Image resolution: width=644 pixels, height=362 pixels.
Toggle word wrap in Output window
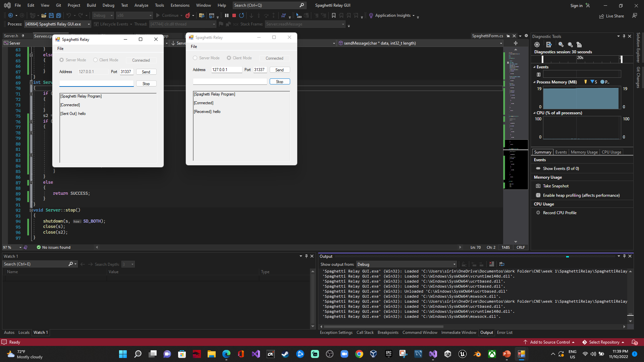(502, 264)
